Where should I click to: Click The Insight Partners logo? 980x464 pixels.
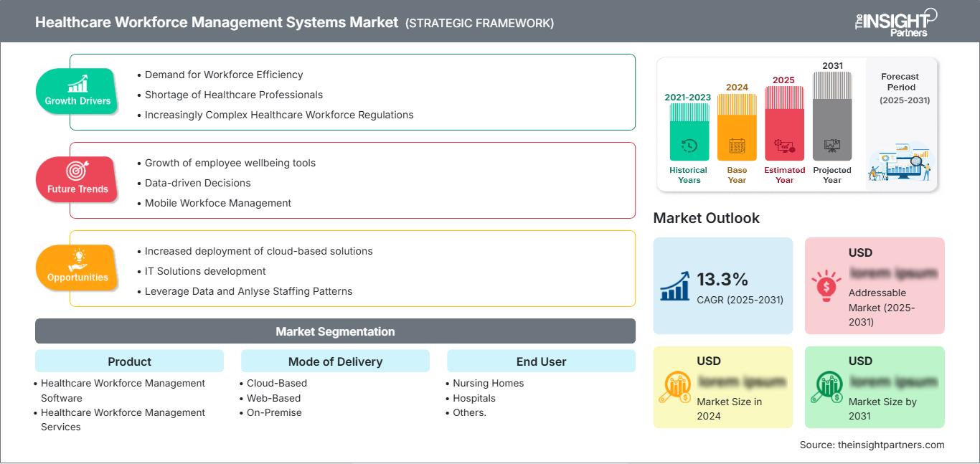pyautogui.click(x=892, y=22)
